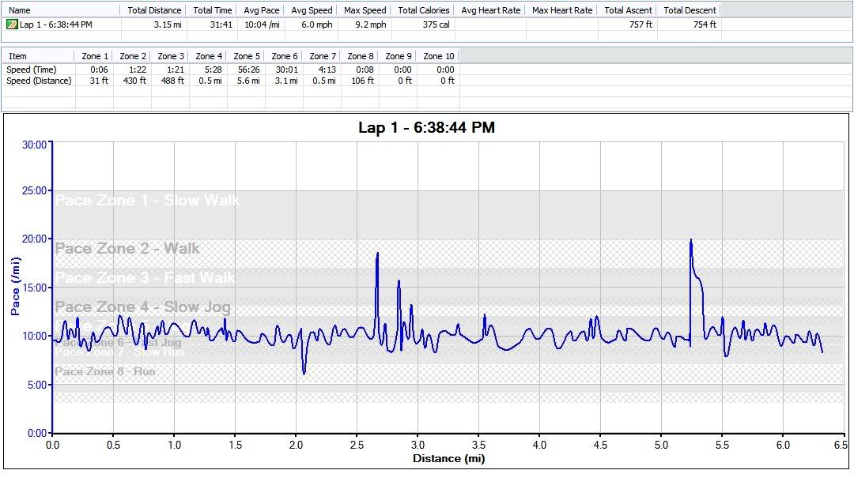
Task: Click the Total Calories column header
Action: click(x=423, y=10)
